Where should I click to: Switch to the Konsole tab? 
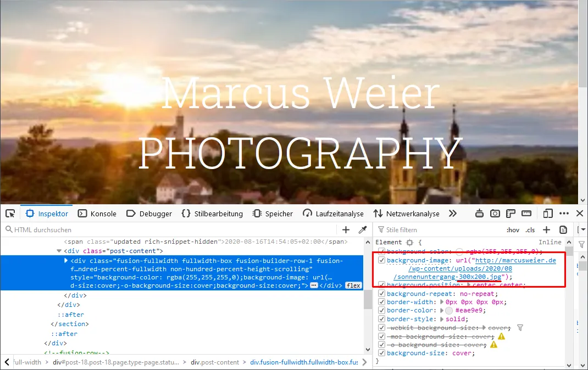point(97,214)
